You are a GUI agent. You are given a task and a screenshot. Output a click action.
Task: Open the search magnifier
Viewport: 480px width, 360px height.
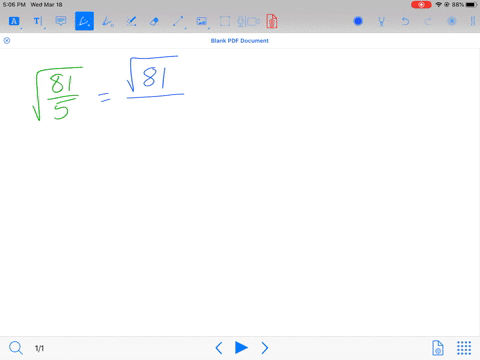(16, 348)
